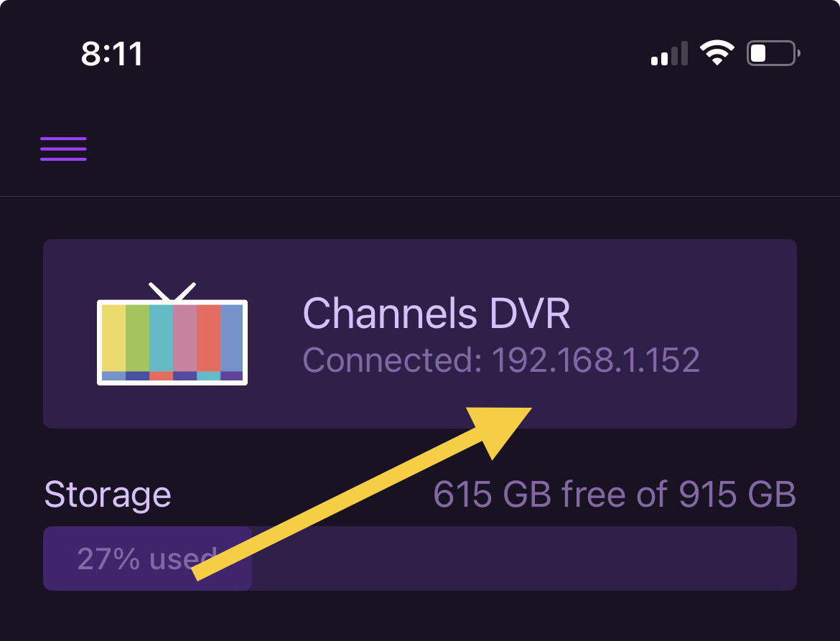This screenshot has height=641, width=840.
Task: Tap the 8:11 clock in status bar
Action: [x=112, y=55]
